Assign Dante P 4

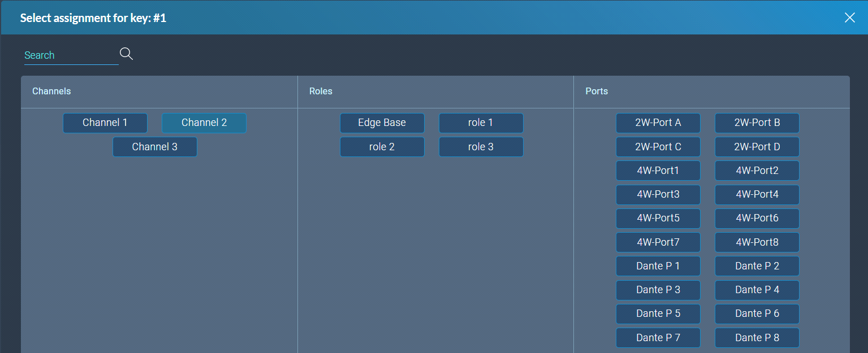757,290
